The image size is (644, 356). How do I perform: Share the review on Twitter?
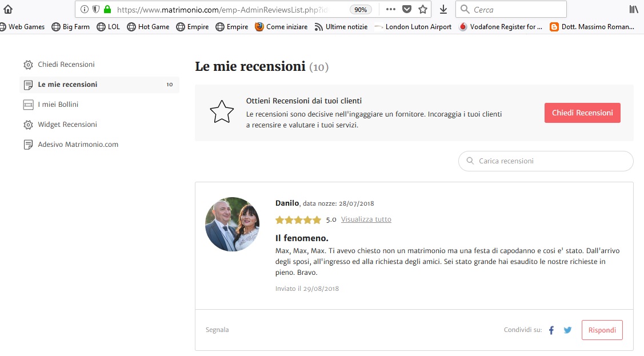tap(567, 330)
